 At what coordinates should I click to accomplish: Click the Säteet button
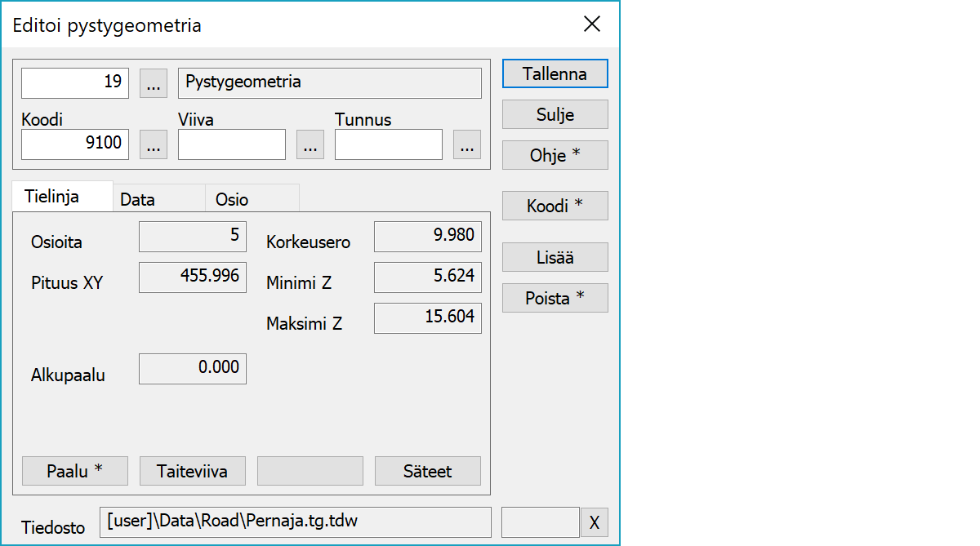click(427, 471)
